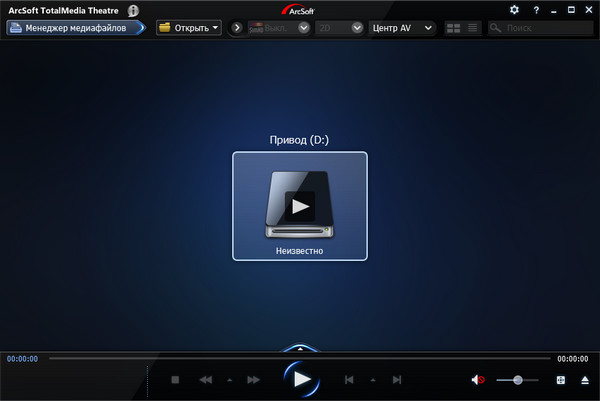Switch to thumbnail grid view
Image resolution: width=600 pixels, height=401 pixels.
pos(453,28)
